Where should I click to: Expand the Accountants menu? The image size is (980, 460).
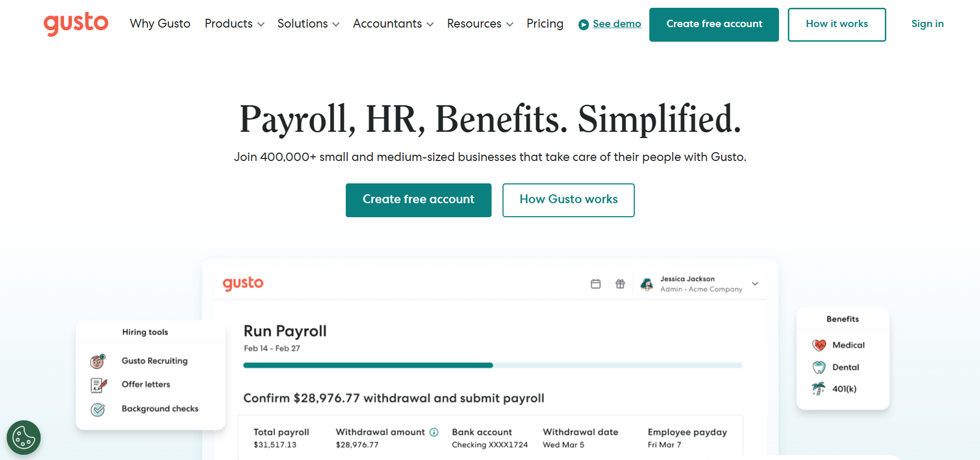(393, 24)
